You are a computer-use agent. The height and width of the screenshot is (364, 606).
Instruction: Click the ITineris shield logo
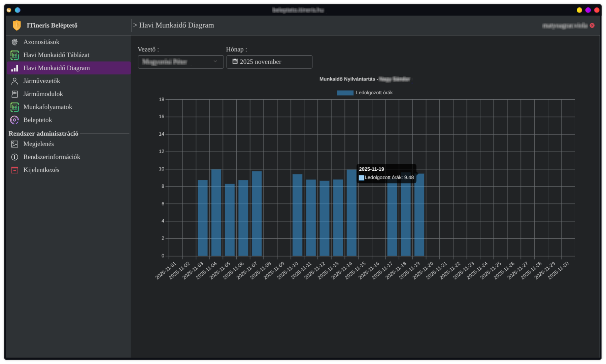[x=16, y=25]
